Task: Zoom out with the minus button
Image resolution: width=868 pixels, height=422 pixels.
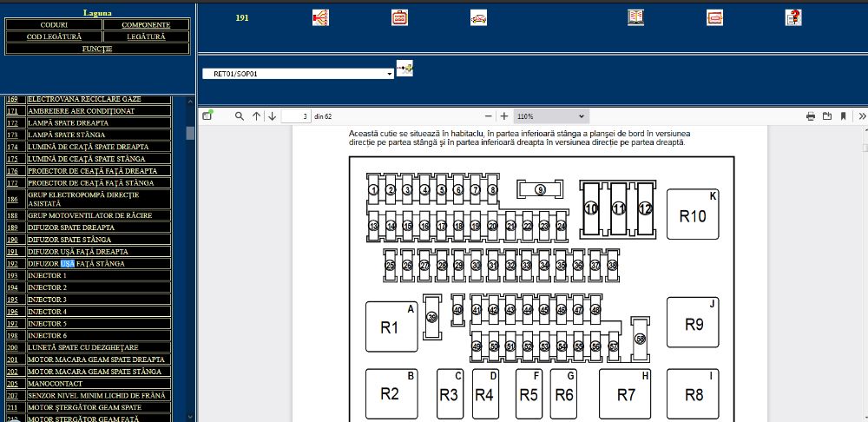Action: pyautogui.click(x=488, y=116)
